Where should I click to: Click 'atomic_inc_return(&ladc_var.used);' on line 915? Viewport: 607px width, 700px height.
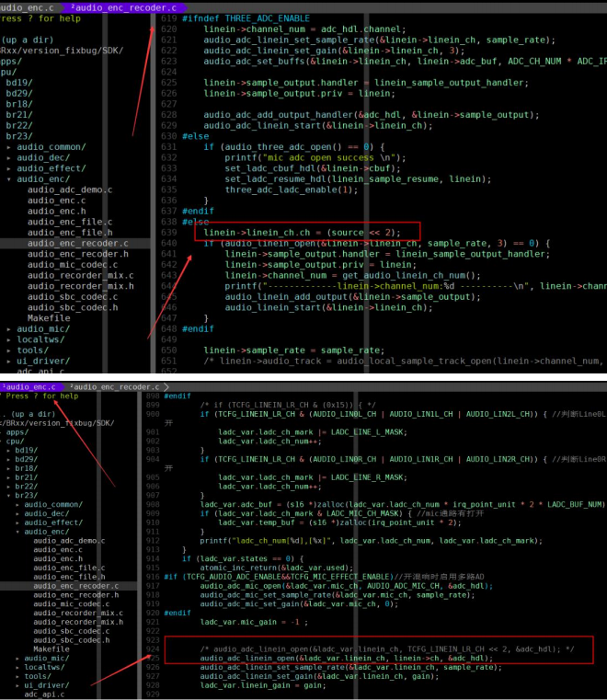coord(277,568)
